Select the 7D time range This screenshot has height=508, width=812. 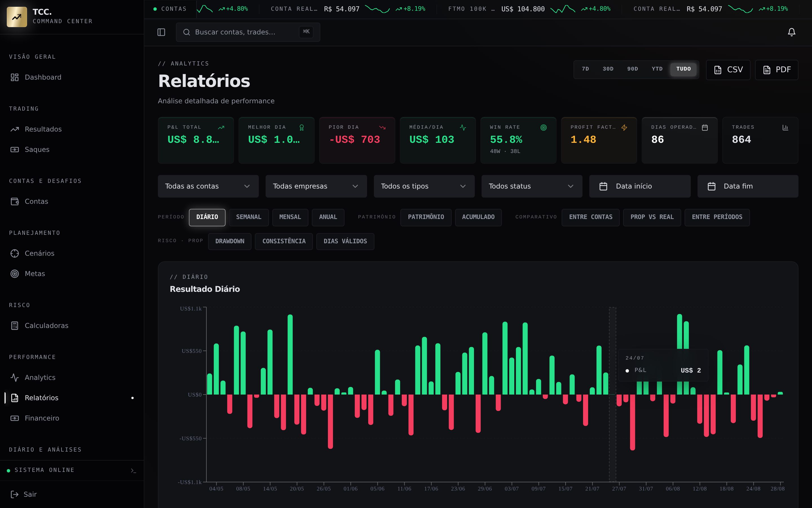point(585,69)
